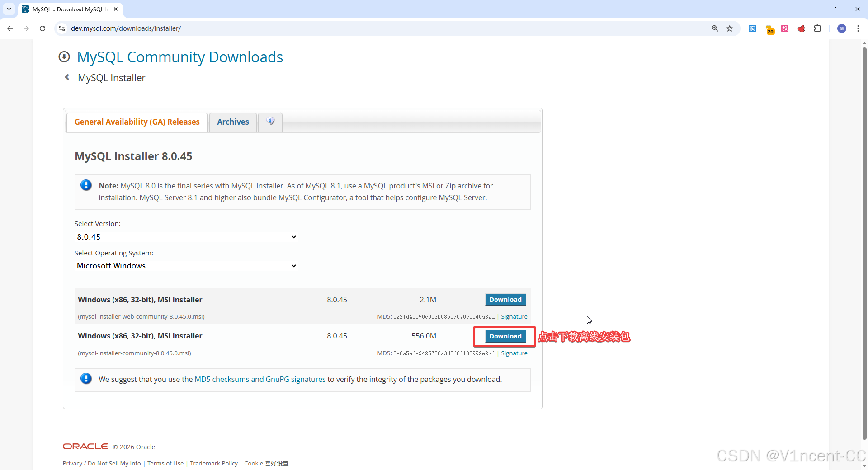Image resolution: width=868 pixels, height=470 pixels.
Task: Click the browser forward arrow
Action: point(26,28)
